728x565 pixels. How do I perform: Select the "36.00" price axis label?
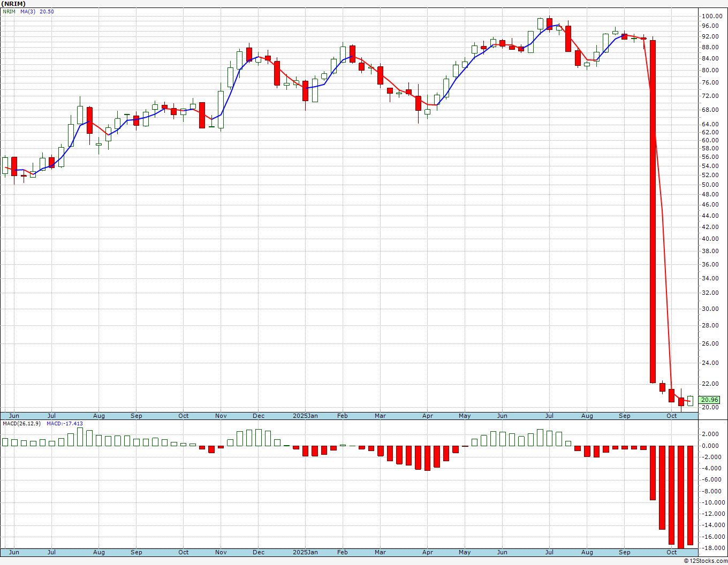pyautogui.click(x=710, y=264)
